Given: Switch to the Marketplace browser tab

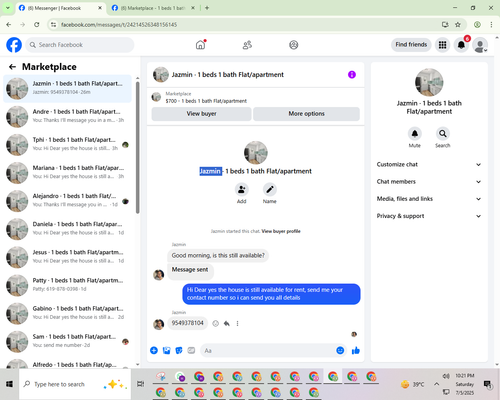Looking at the screenshot, I should (153, 8).
